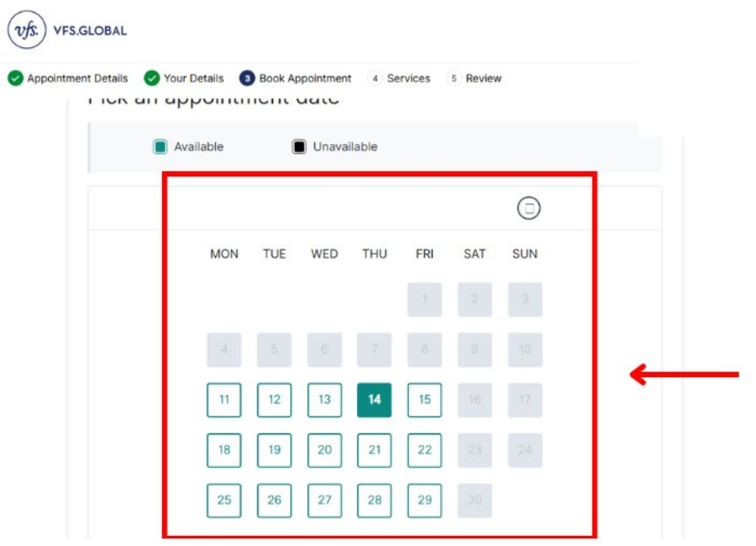The width and height of the screenshot is (756, 546).
Task: Click the black Unavailable legend swatch
Action: point(299,147)
